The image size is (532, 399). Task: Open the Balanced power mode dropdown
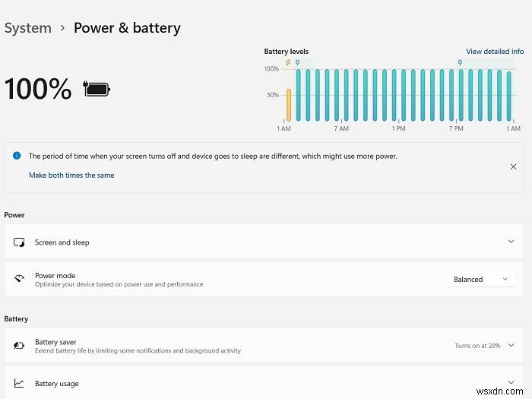480,279
